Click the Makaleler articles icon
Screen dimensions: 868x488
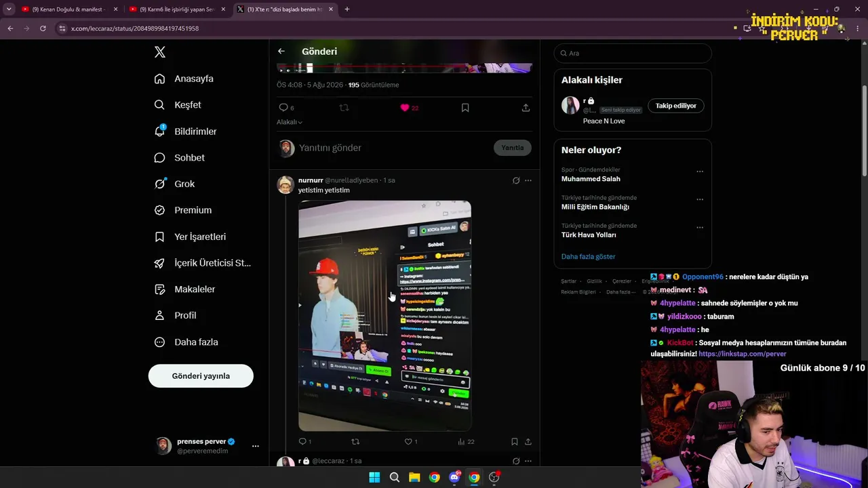coord(159,289)
